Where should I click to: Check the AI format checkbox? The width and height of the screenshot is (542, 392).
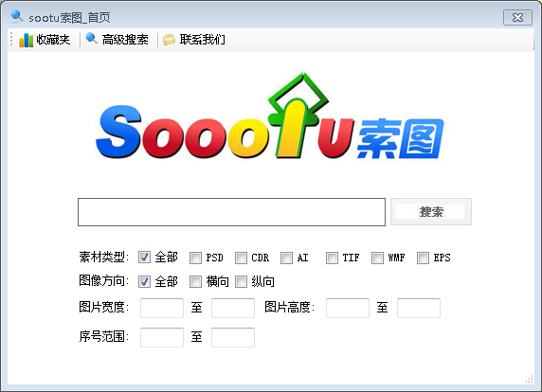pos(286,258)
